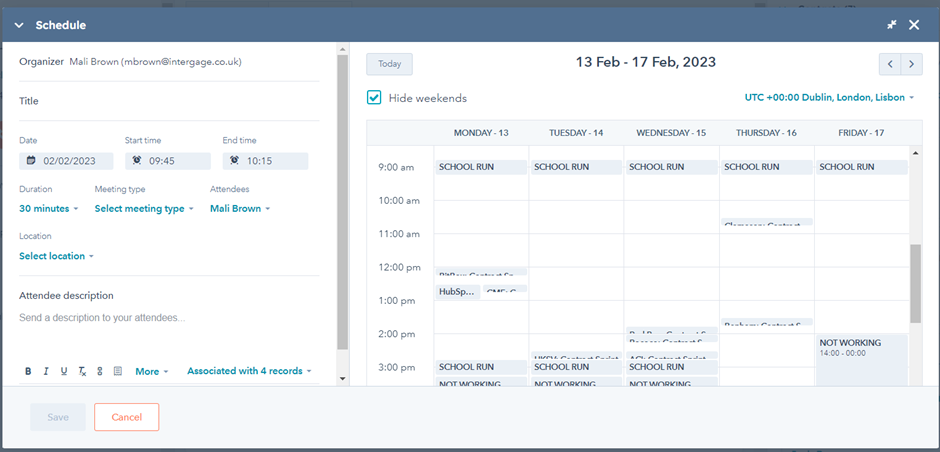Open Monday HubSp... event
This screenshot has width=940, height=452.
click(457, 292)
